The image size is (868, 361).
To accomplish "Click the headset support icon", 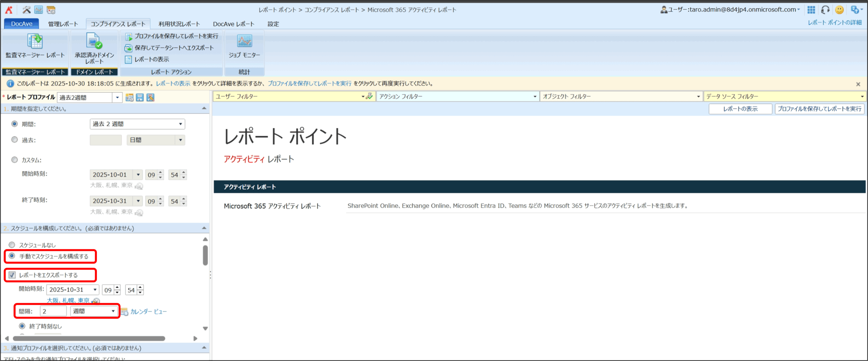I will tap(825, 10).
